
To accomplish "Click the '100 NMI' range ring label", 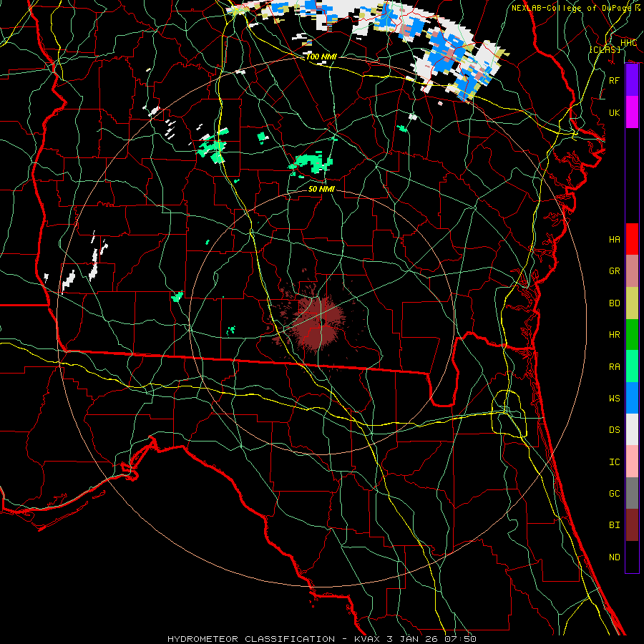I will click(321, 57).
